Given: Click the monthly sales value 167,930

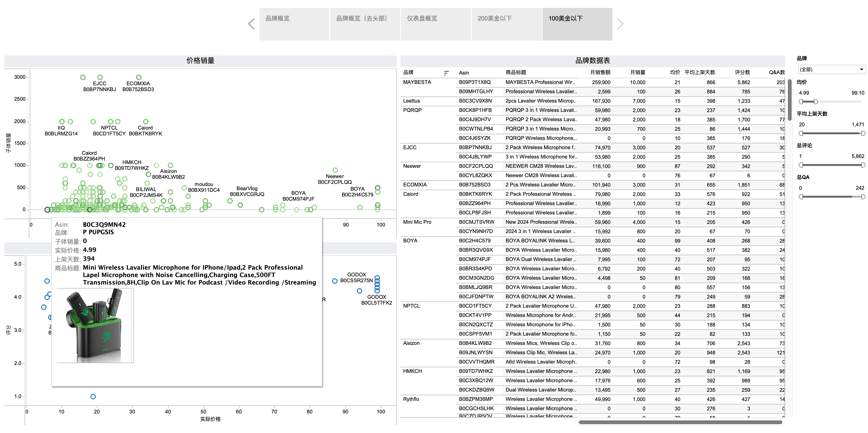Looking at the screenshot, I should [601, 101].
